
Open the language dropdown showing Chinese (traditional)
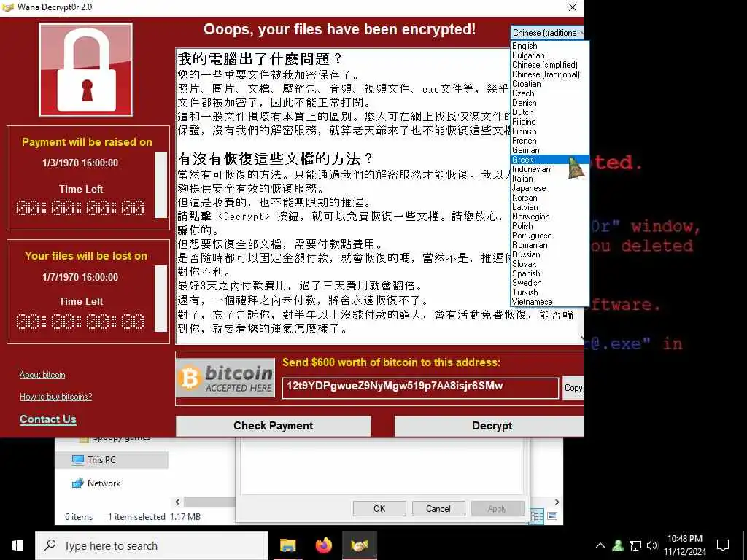[547, 32]
